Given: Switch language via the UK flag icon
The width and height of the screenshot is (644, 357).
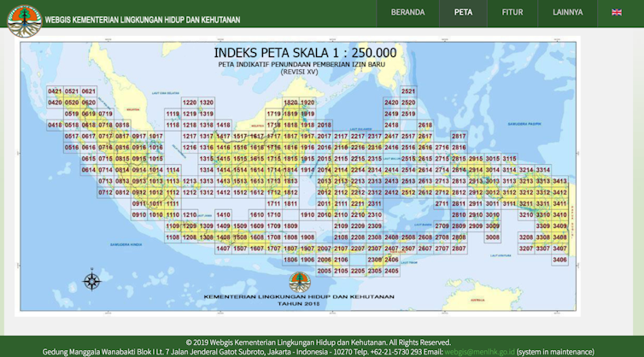Looking at the screenshot, I should pos(616,12).
